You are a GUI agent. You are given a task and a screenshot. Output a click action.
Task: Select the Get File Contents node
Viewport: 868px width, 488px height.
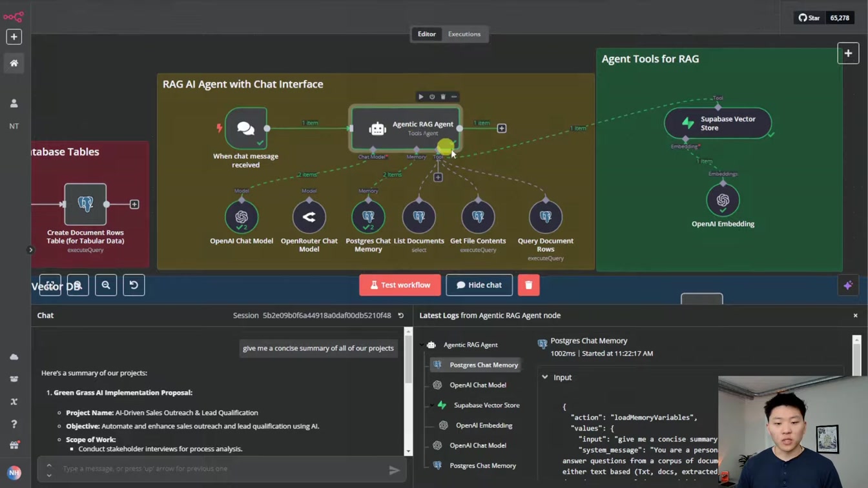click(x=478, y=217)
